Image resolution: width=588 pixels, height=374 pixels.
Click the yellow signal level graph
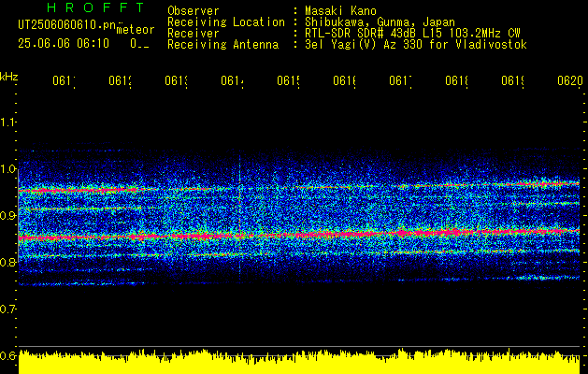click(299, 362)
